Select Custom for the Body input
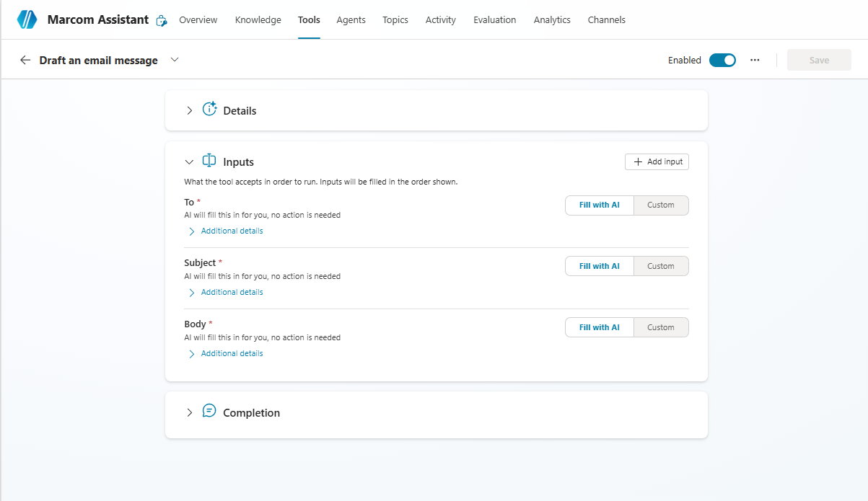Viewport: 868px width, 501px height. [x=661, y=327]
